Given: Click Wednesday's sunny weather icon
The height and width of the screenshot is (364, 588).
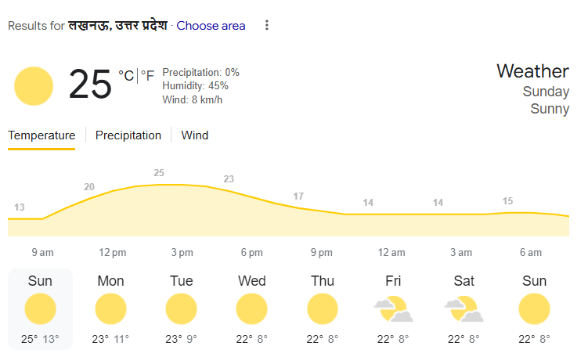Looking at the screenshot, I should [x=251, y=309].
